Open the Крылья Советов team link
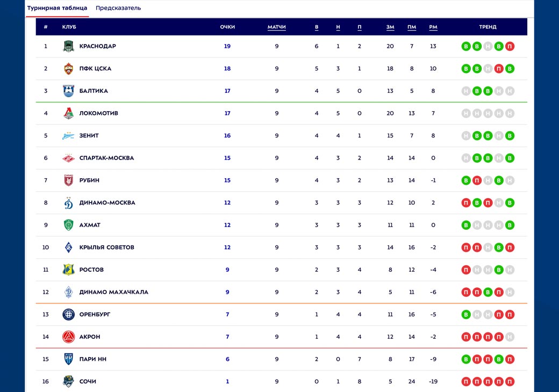559x392 pixels. pos(106,248)
